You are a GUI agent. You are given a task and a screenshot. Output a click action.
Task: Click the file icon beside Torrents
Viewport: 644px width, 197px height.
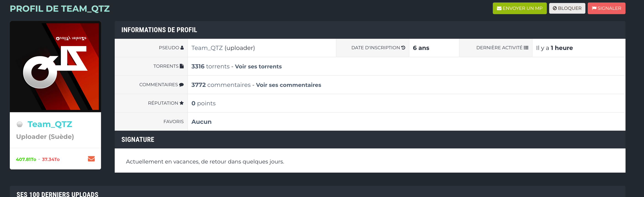(182, 66)
